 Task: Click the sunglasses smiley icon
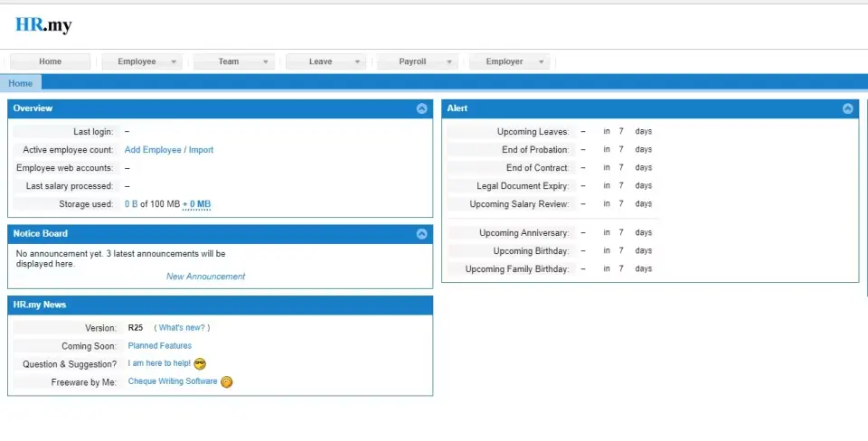pyautogui.click(x=200, y=364)
